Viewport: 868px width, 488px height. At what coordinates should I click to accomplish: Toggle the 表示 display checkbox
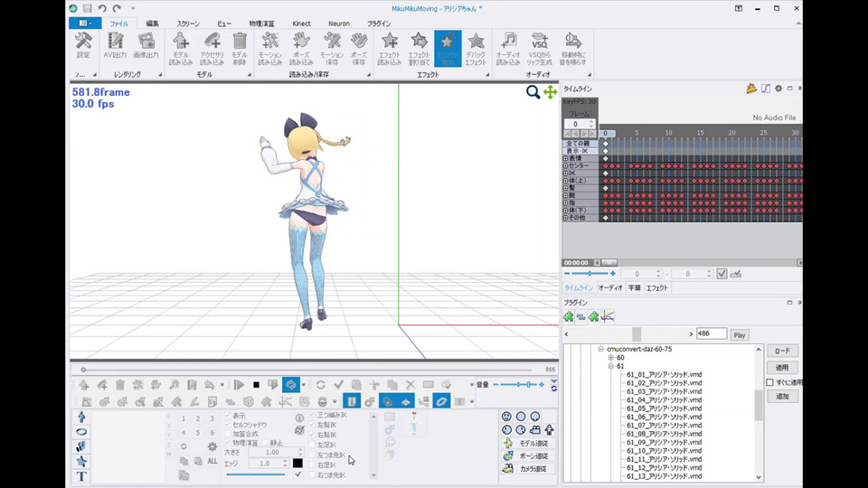click(228, 416)
